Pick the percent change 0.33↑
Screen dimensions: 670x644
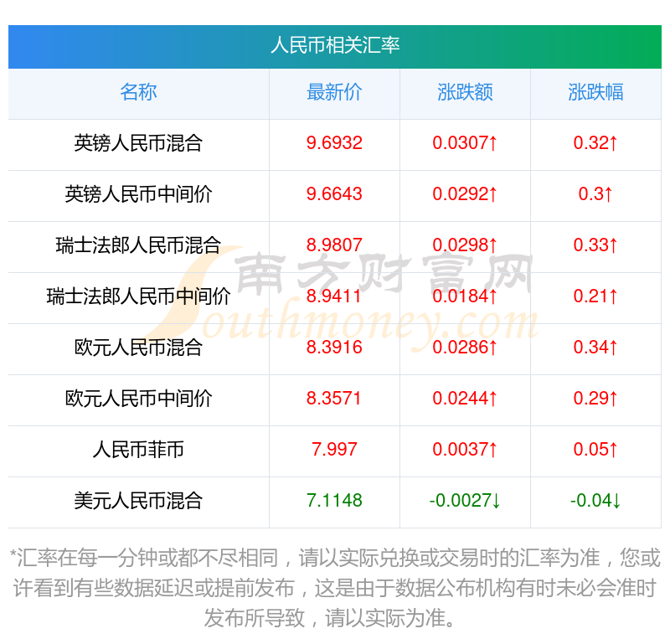click(595, 245)
